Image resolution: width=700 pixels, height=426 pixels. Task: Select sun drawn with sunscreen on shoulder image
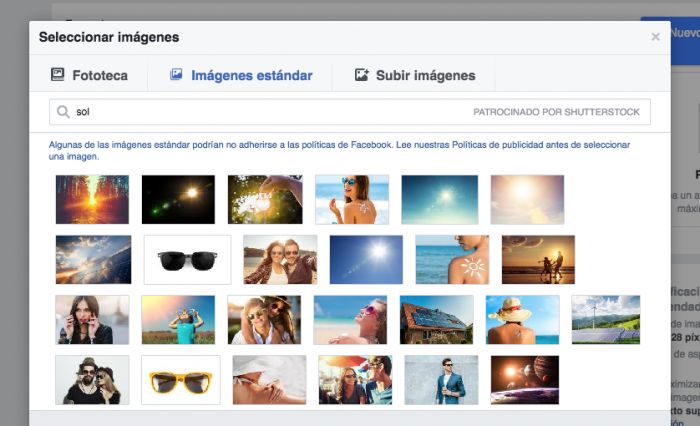[452, 259]
